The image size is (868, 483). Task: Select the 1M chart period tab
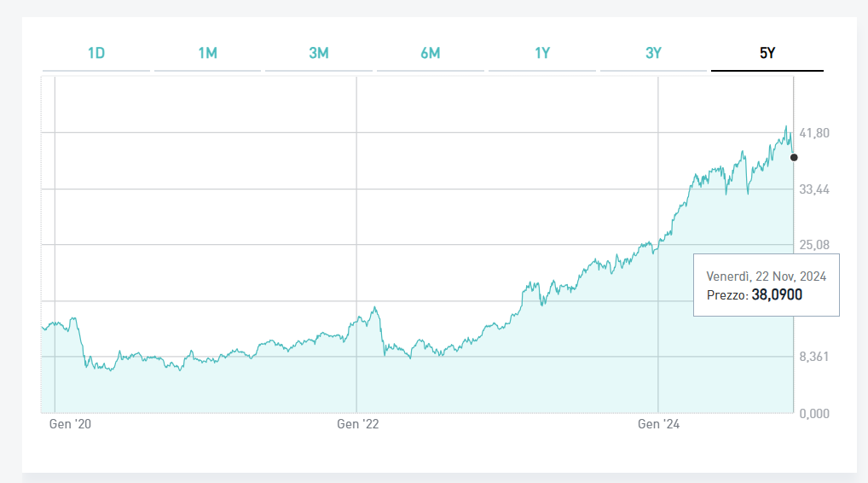207,53
